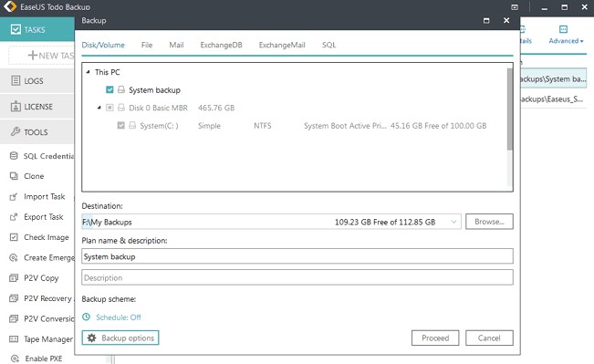
Task: Close the Backup dialog
Action: point(506,20)
